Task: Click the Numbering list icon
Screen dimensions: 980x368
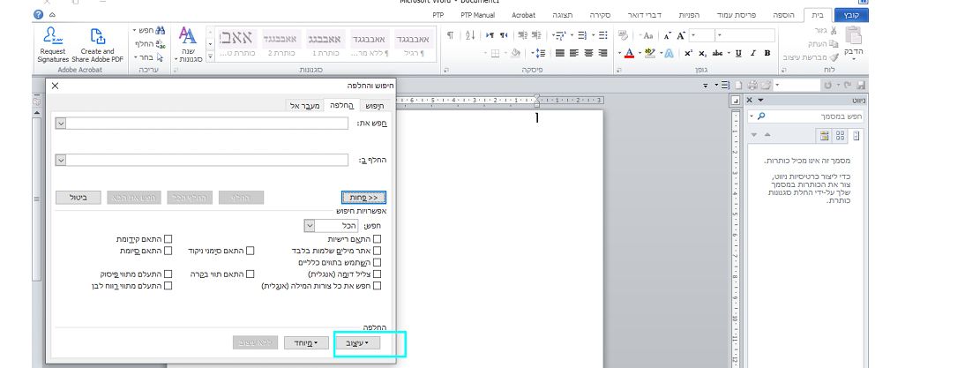Action: click(x=582, y=35)
